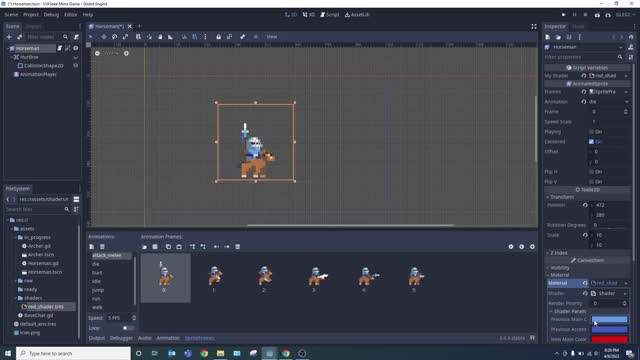Pick the Previous Main Color light blue swatch
Viewport: 640px width, 360px height.
(x=609, y=320)
